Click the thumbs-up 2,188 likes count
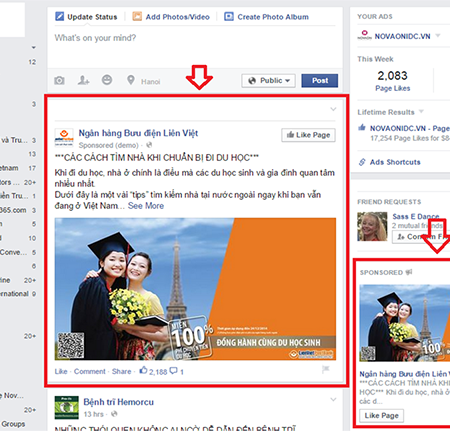 (x=153, y=371)
